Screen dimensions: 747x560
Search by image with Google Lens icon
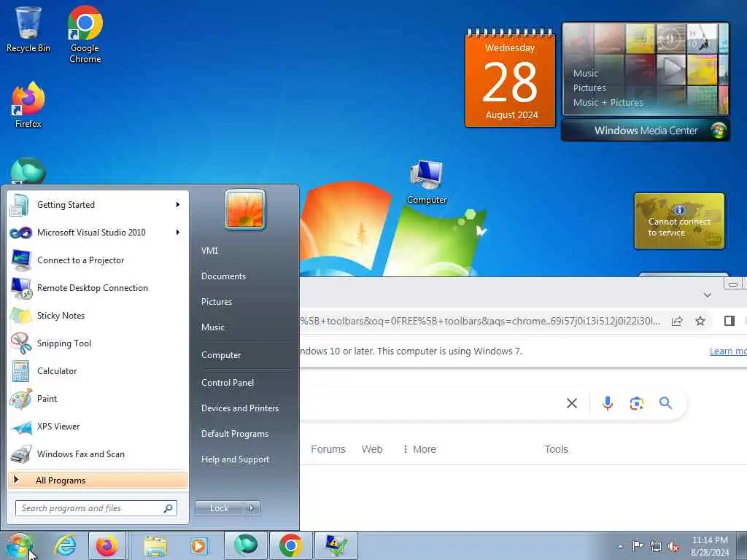(x=636, y=403)
